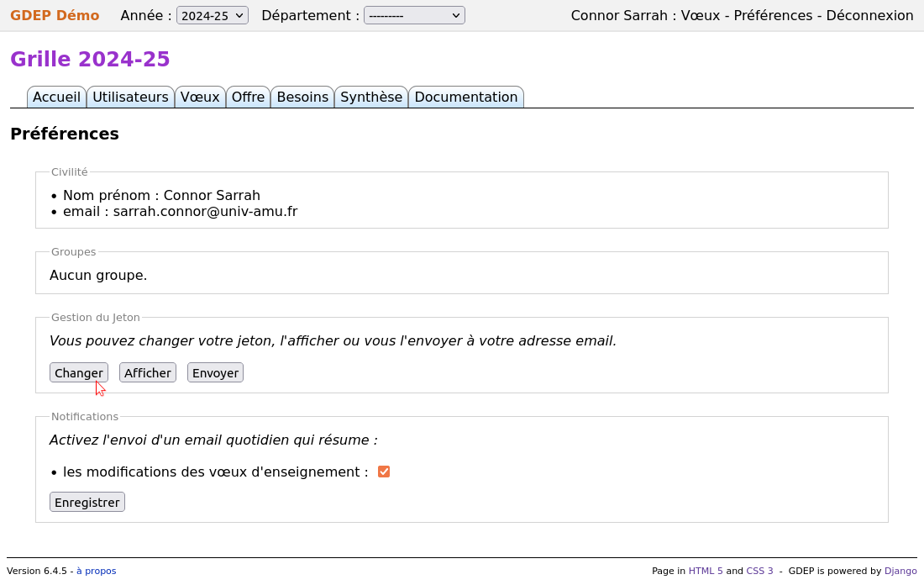Click the GDEP Démo home logo

pyautogui.click(x=54, y=15)
